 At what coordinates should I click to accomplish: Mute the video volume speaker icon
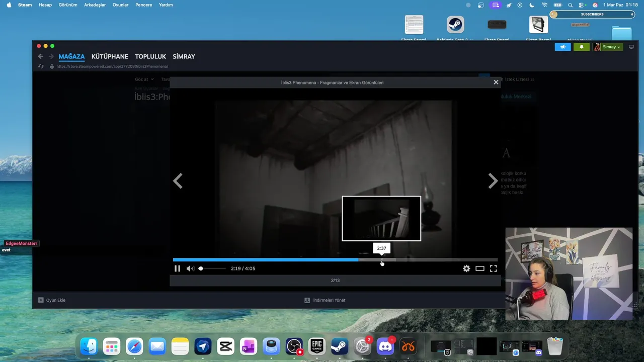pos(190,268)
